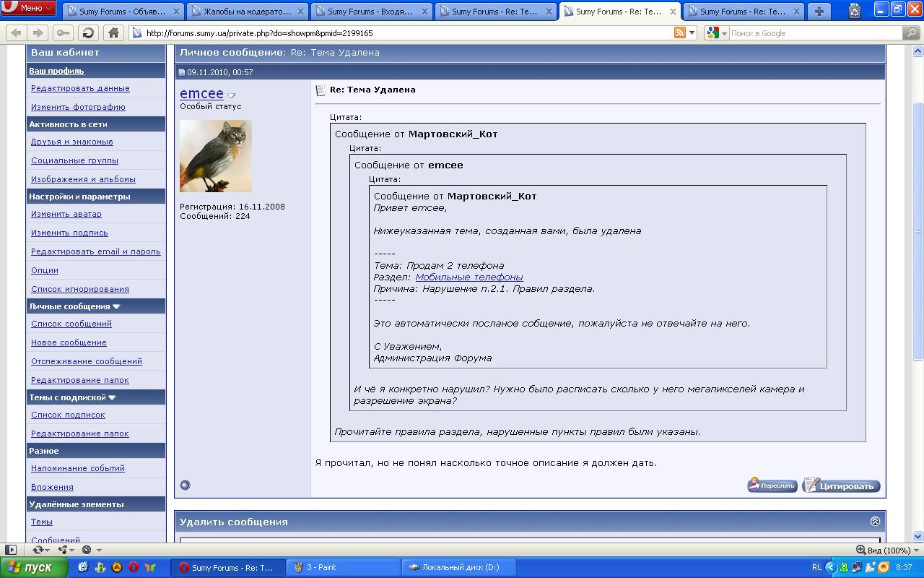Click the RSS feed icon in address bar
Image resolution: width=924 pixels, height=578 pixels.
point(679,33)
